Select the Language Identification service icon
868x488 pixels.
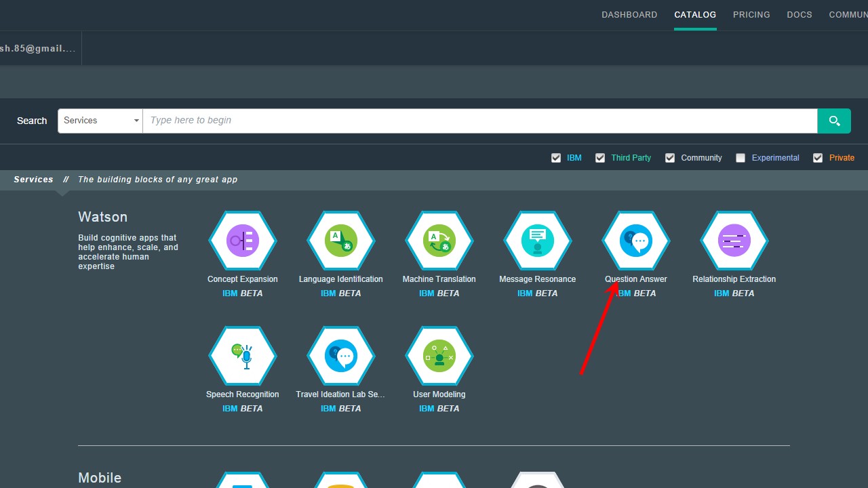[x=341, y=241]
